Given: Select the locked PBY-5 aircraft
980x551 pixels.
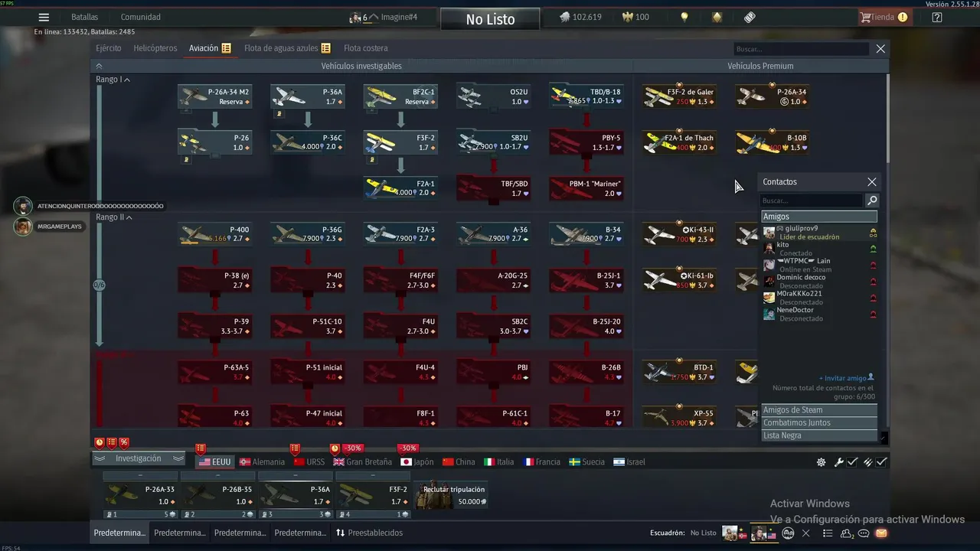Looking at the screenshot, I should pos(586,142).
